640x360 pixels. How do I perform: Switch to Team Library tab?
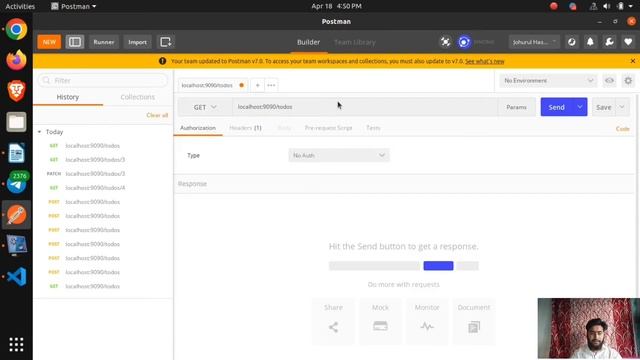point(355,42)
